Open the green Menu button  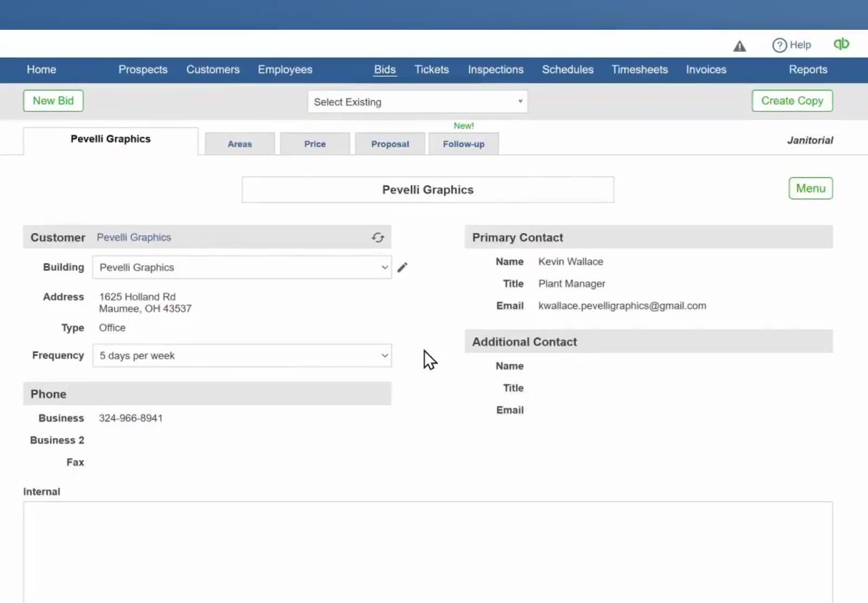(811, 189)
